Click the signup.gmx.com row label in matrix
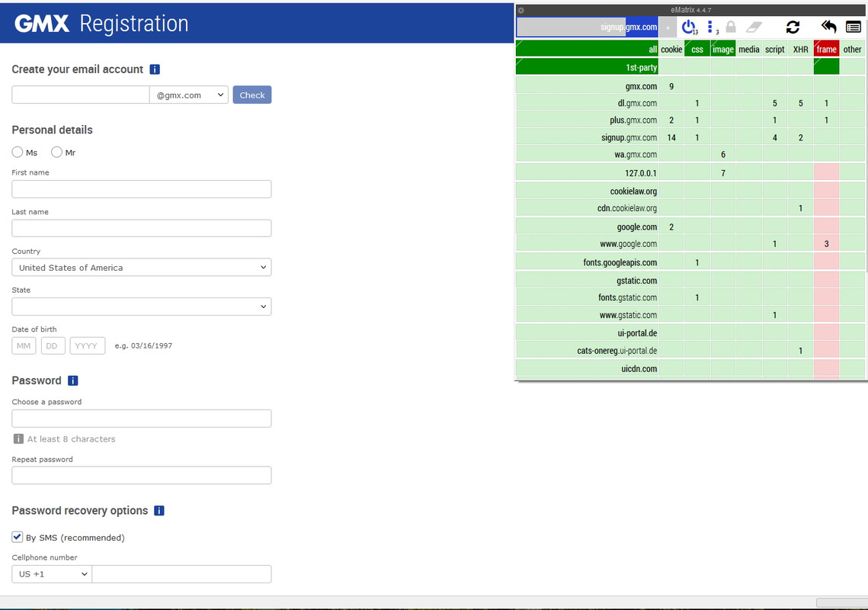The image size is (868, 610). click(588, 137)
